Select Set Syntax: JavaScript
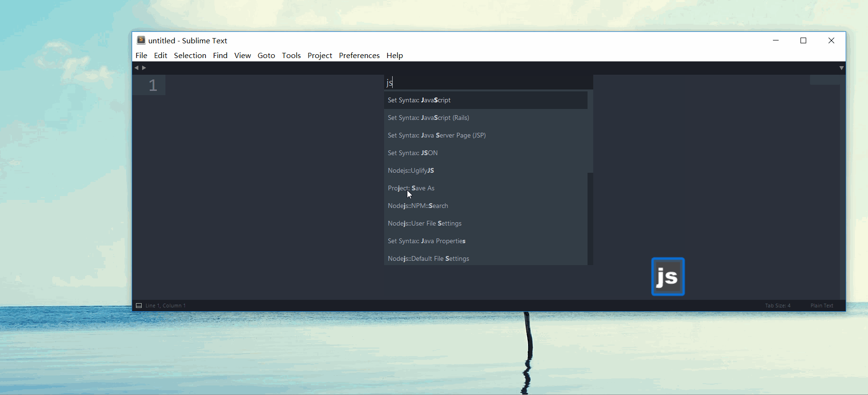Image resolution: width=868 pixels, height=395 pixels. click(486, 100)
